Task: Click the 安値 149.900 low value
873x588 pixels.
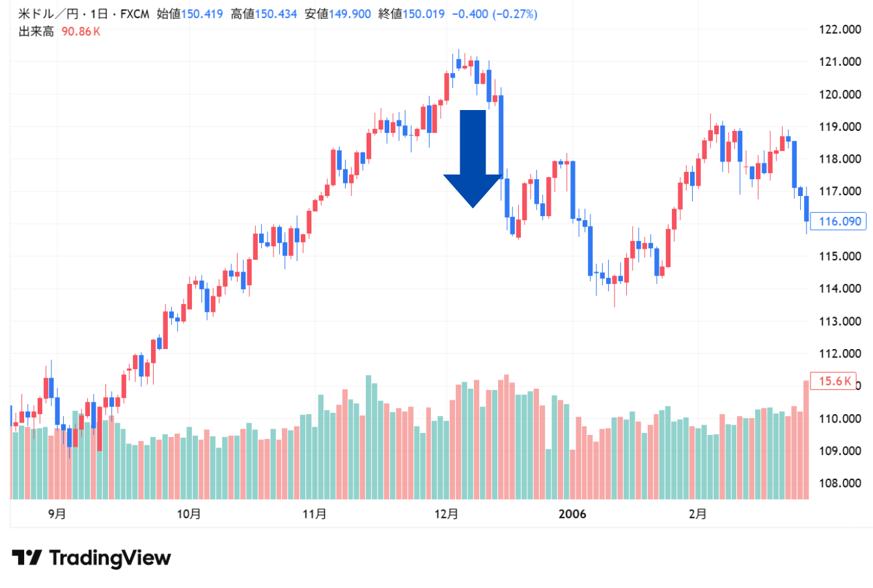Action: [x=338, y=14]
